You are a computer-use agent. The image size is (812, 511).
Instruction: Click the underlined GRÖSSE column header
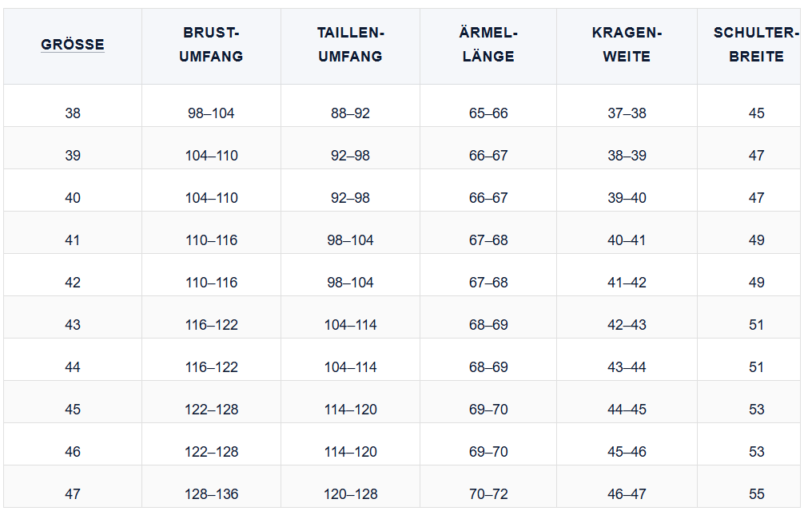[x=73, y=45]
